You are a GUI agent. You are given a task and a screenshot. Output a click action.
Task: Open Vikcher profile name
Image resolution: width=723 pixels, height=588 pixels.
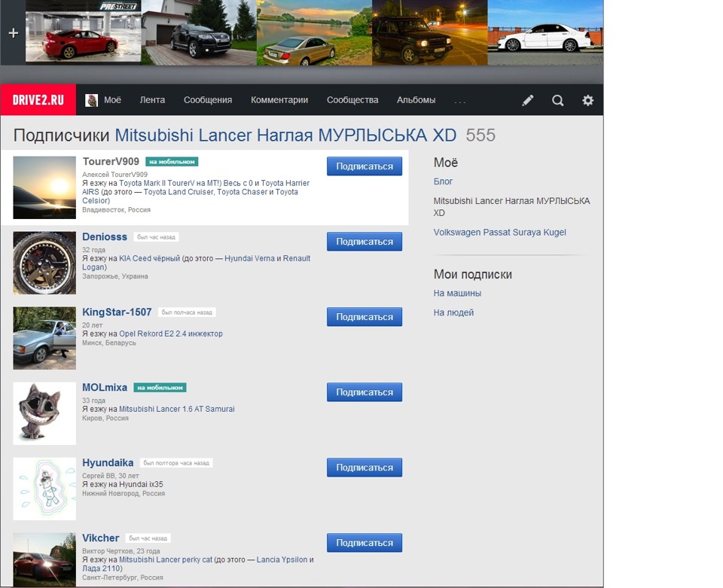(x=100, y=538)
